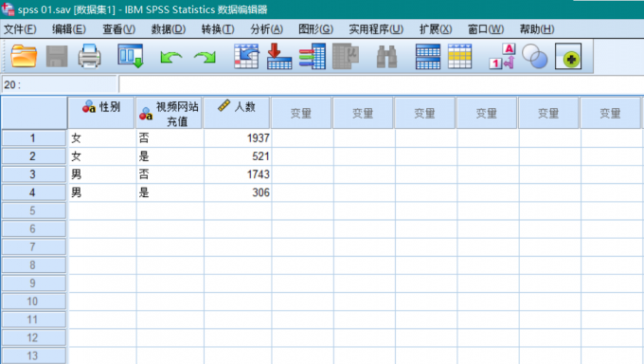Click the cell editor input field
Viewport: 644px width, 364px height.
[x=381, y=84]
